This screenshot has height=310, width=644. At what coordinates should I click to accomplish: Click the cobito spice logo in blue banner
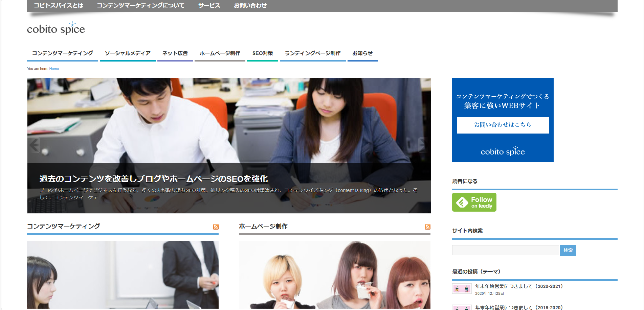(503, 151)
